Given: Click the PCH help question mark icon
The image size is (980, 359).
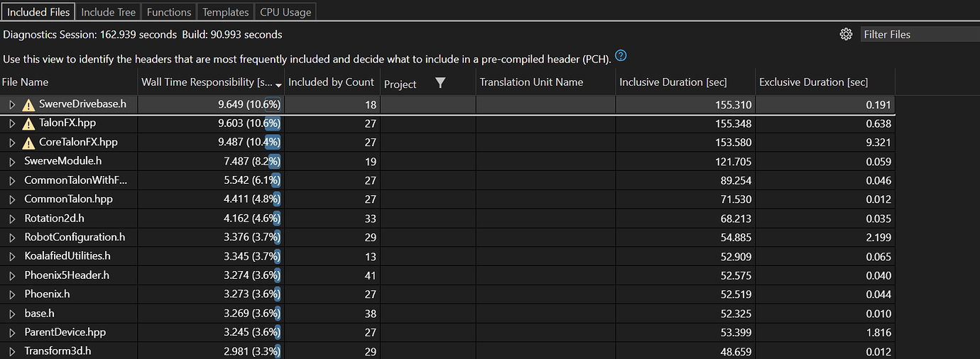Looking at the screenshot, I should [x=621, y=57].
